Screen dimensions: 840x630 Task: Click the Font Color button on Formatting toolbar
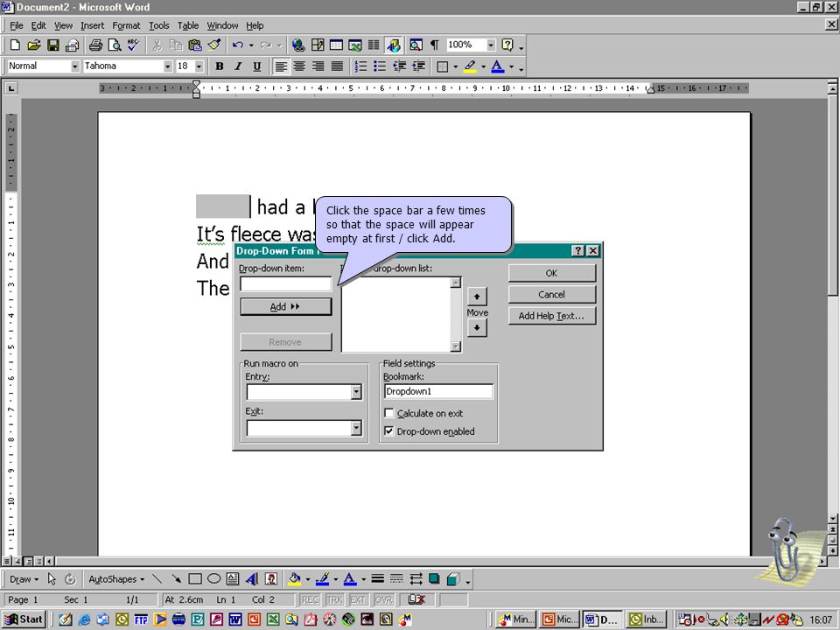[498, 66]
